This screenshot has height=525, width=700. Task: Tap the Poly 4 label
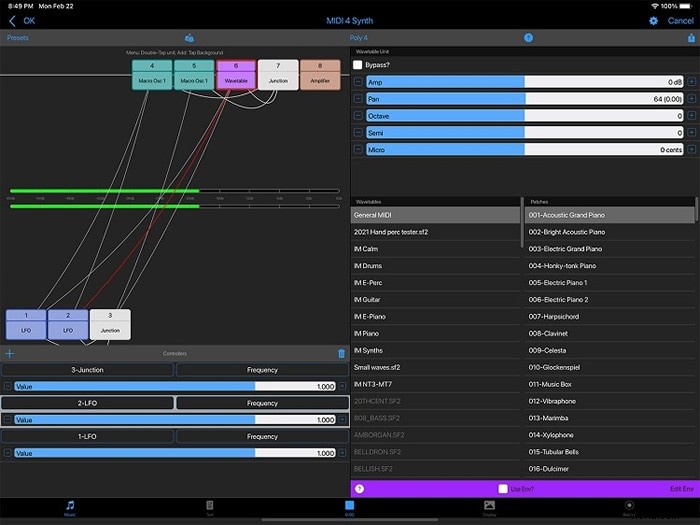359,38
